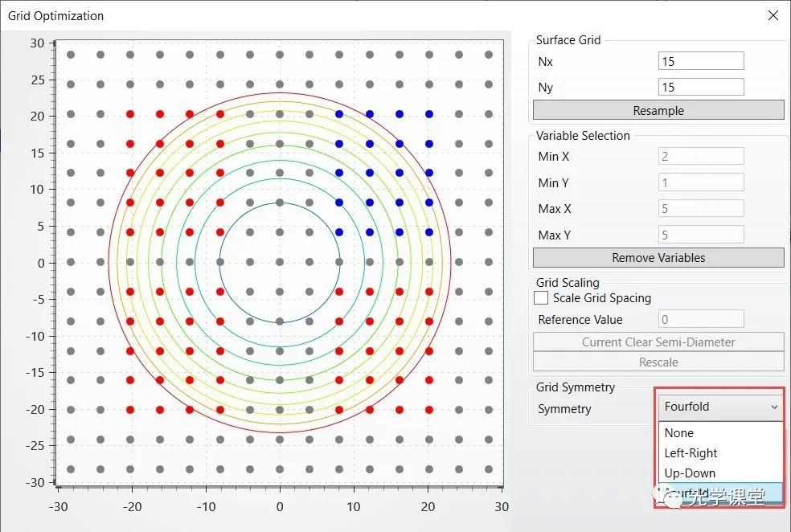Open the Symmetry dropdown showing Fourfold
The image size is (791, 532).
coord(720,407)
